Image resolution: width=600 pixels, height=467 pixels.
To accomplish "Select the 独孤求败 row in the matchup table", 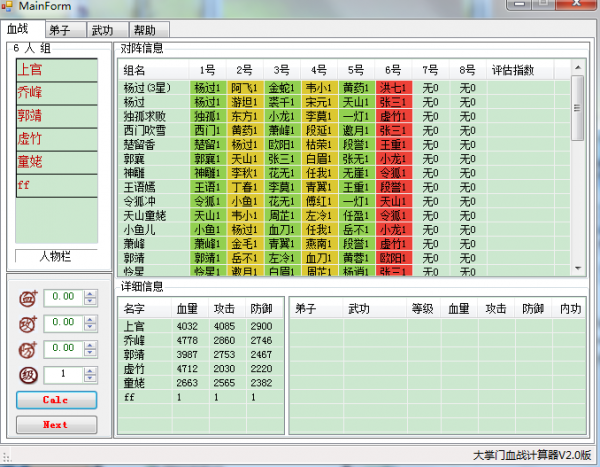I will pos(344,116).
